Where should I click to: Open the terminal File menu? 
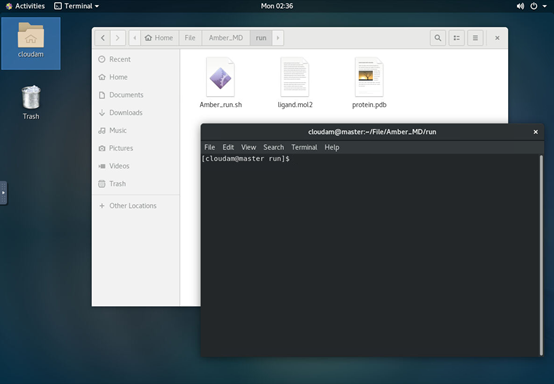(210, 147)
